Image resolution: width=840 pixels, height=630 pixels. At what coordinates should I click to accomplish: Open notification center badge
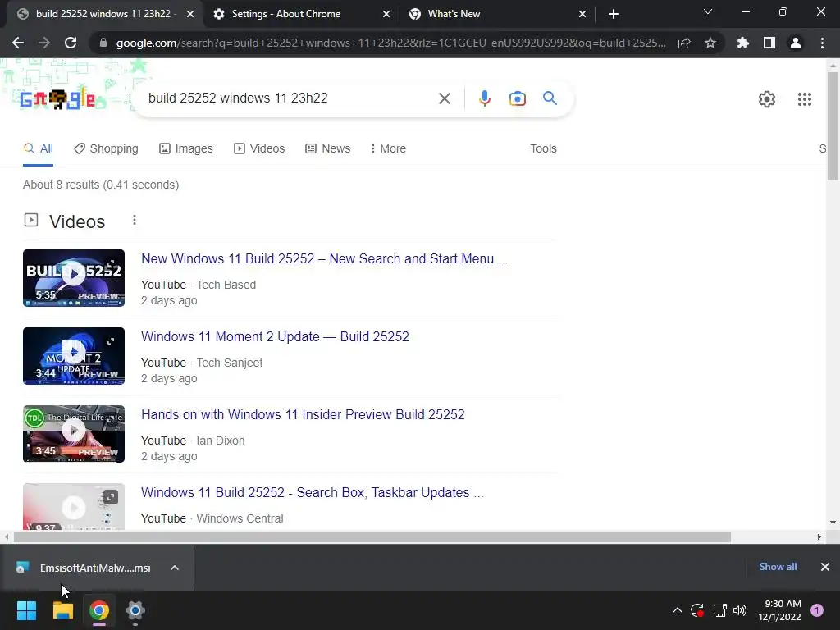pos(817,610)
